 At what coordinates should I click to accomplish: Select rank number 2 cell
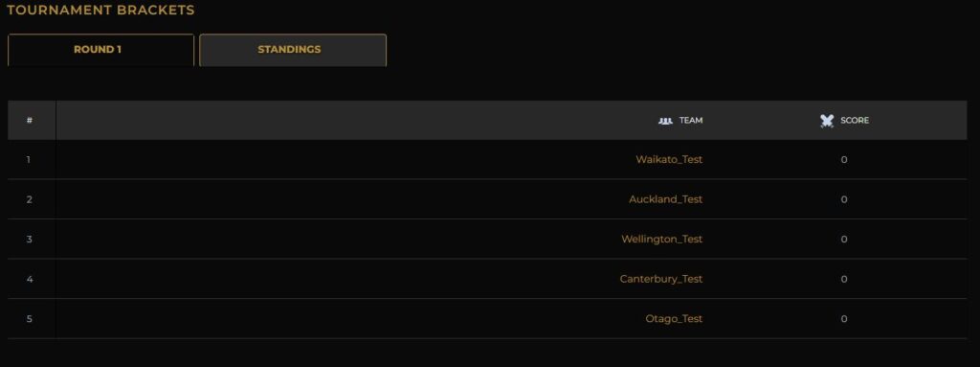(29, 199)
